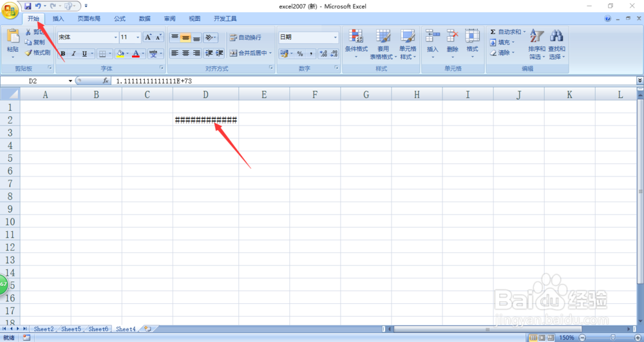The image size is (644, 342).
Task: Click the Help question mark icon
Action: pyautogui.click(x=608, y=19)
